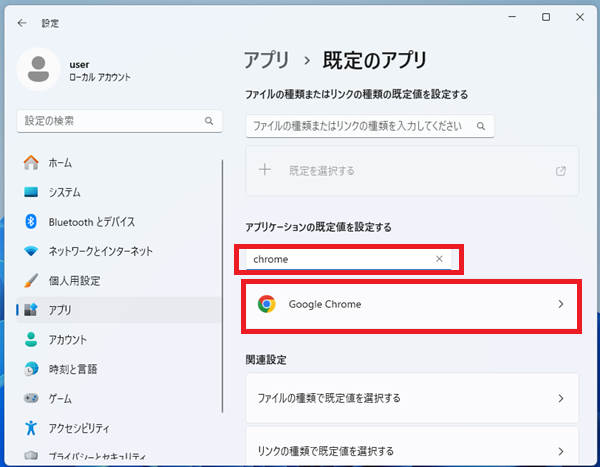600x467 pixels.
Task: Open ホーム in the sidebar
Action: [x=119, y=162]
